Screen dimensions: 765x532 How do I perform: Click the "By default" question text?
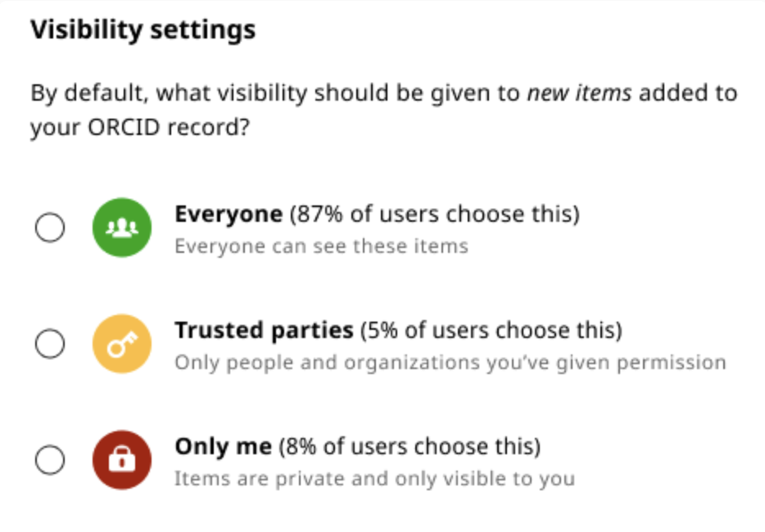coord(89,93)
